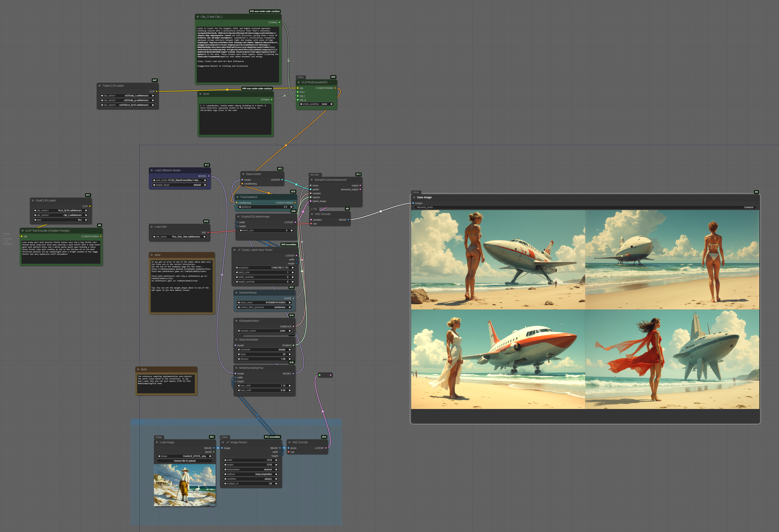Click the noise_seed value field
This screenshot has height=532, width=779.
264,303
